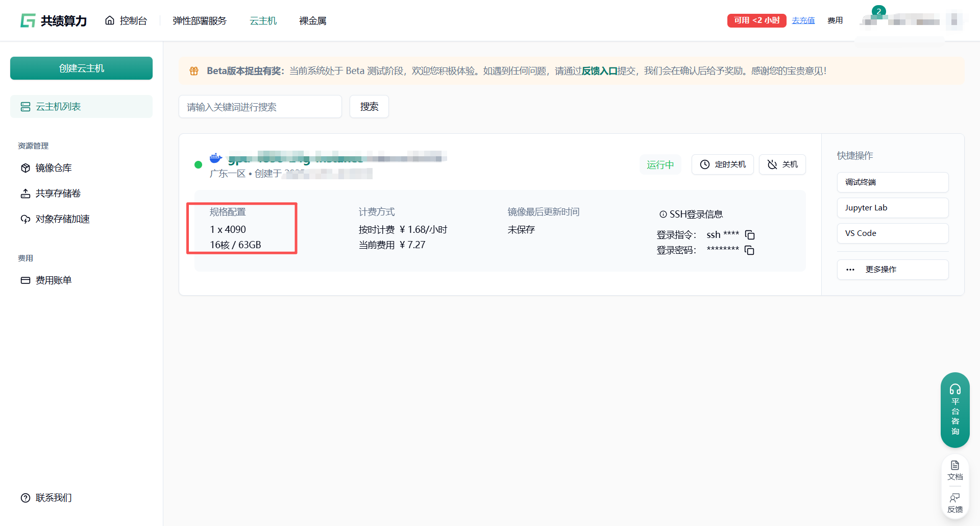Open 费用 in top navigation
The image size is (980, 526).
(835, 20)
